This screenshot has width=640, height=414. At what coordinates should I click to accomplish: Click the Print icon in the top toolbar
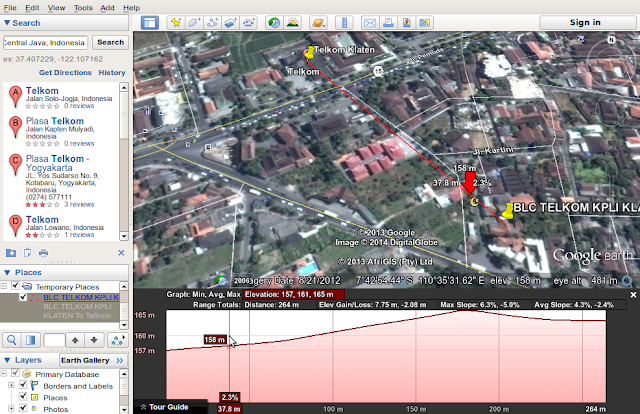pyautogui.click(x=388, y=22)
